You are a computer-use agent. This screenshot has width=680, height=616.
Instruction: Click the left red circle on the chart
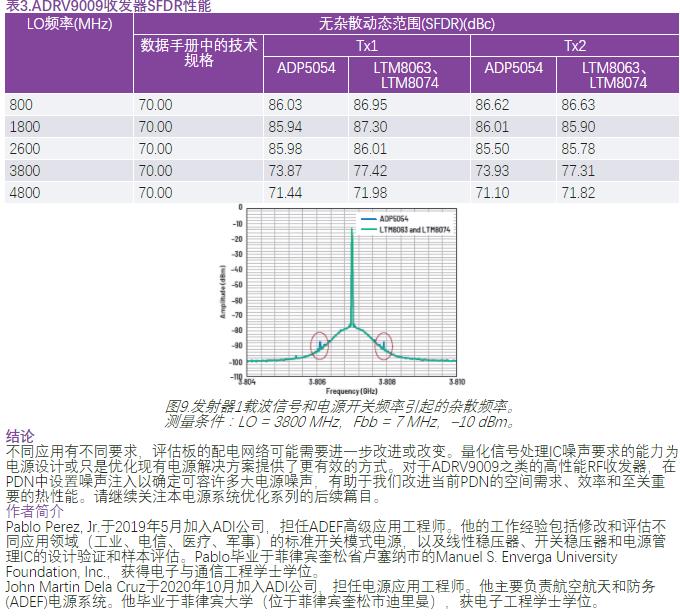pyautogui.click(x=319, y=345)
